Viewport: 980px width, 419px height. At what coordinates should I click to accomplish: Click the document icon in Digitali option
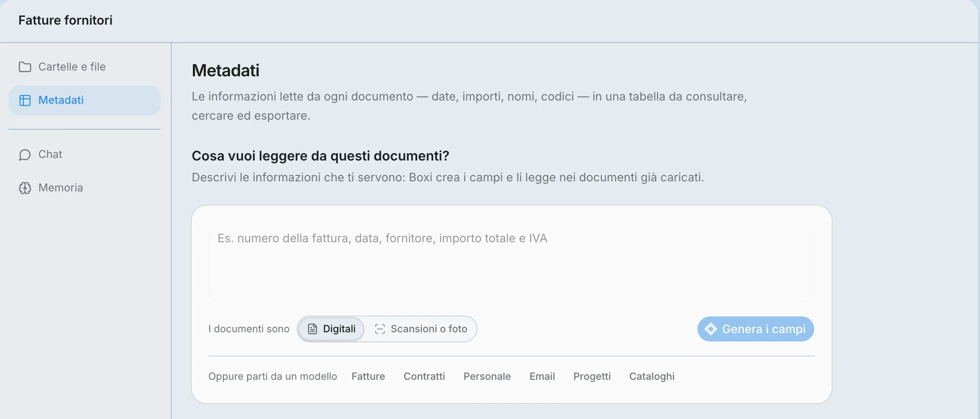click(x=313, y=329)
